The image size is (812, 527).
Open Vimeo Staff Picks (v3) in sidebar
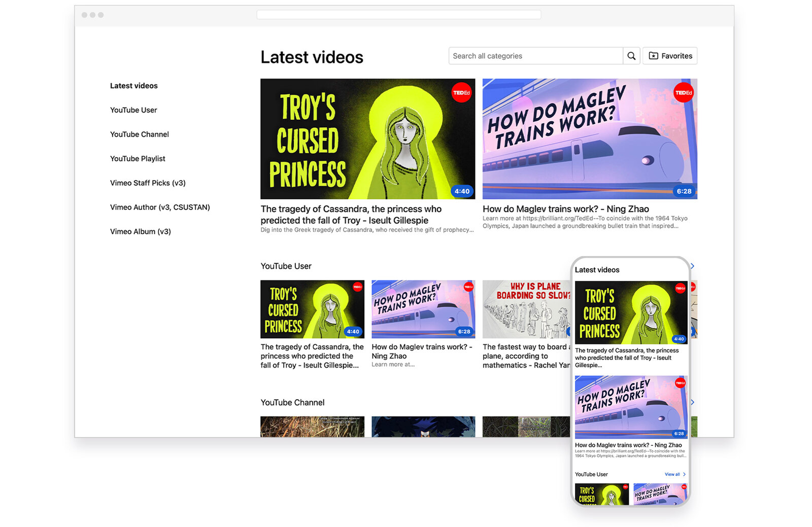148,183
